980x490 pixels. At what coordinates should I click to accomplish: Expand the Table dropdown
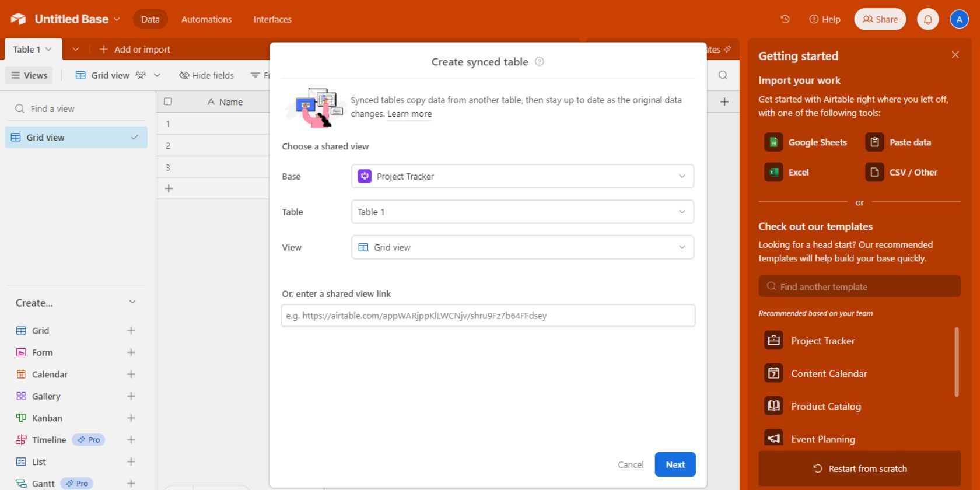point(522,212)
